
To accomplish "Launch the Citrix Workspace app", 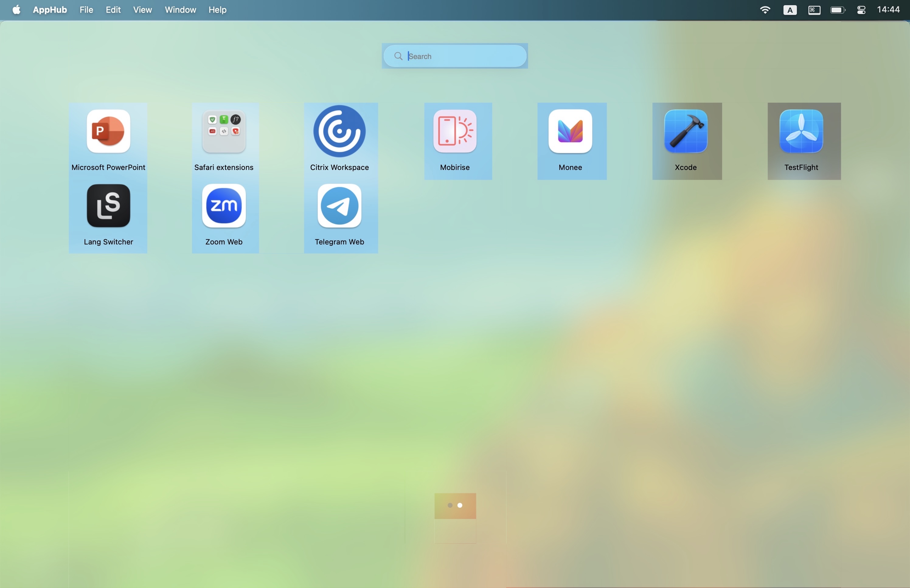I will tap(339, 132).
